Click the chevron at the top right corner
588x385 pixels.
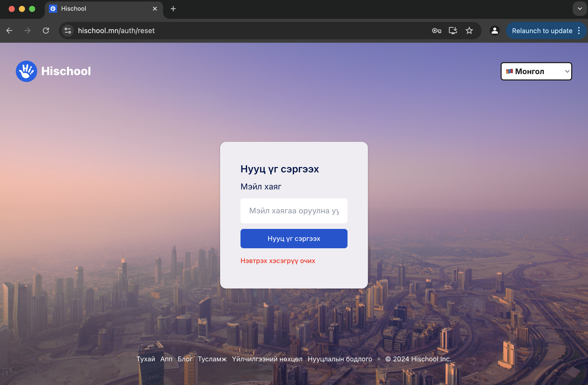(580, 9)
